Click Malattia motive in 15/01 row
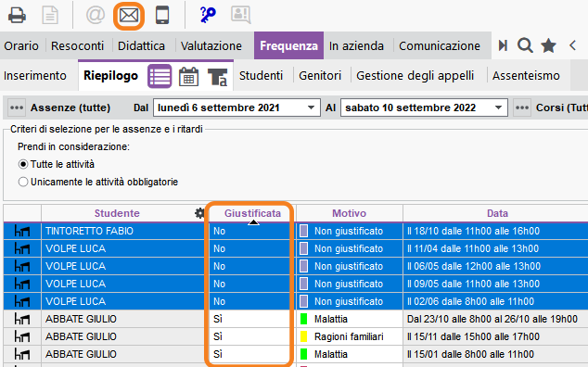Screen dimensions: 588x367 point(331,354)
